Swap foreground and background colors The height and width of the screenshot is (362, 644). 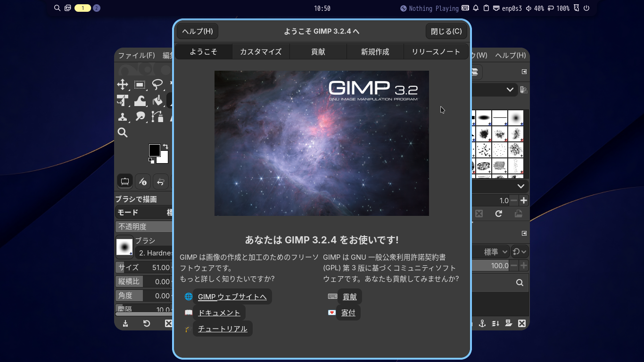[165, 147]
